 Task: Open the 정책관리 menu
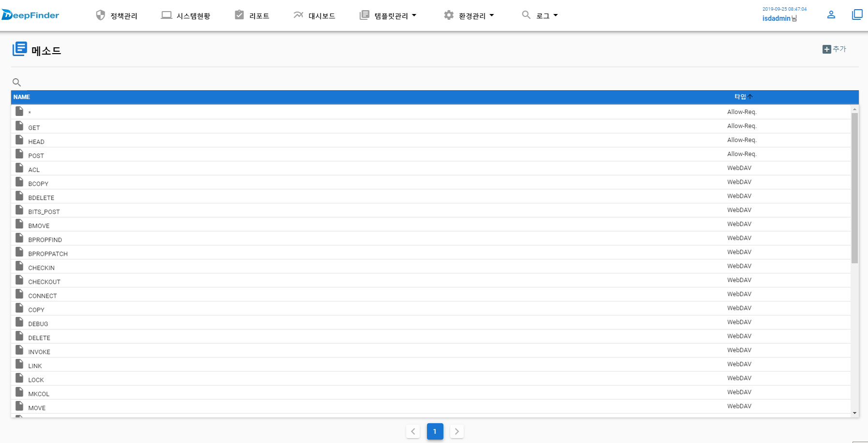124,16
